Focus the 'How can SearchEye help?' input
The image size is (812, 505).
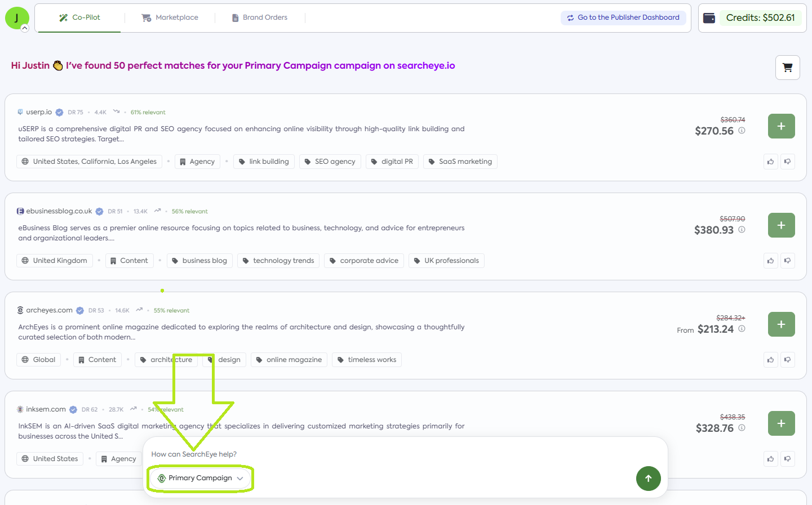tap(406, 454)
